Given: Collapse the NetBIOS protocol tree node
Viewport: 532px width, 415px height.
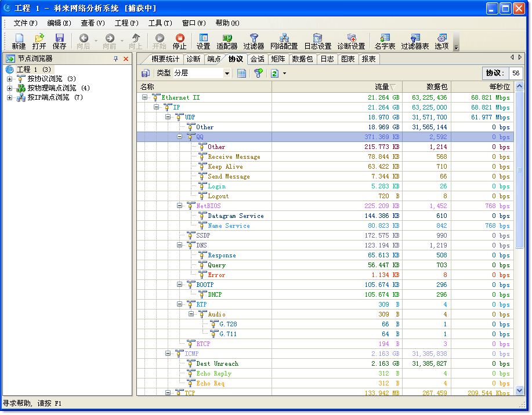Looking at the screenshot, I should tap(180, 206).
